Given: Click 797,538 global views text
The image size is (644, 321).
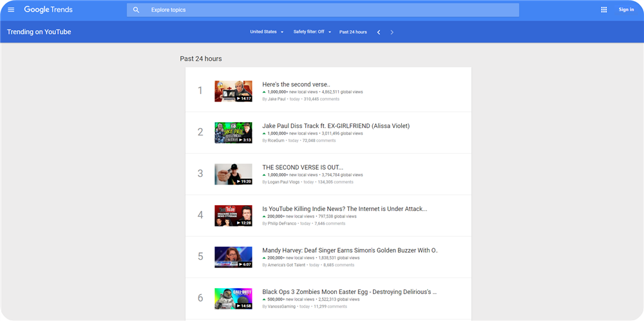Looking at the screenshot, I should 337,216.
